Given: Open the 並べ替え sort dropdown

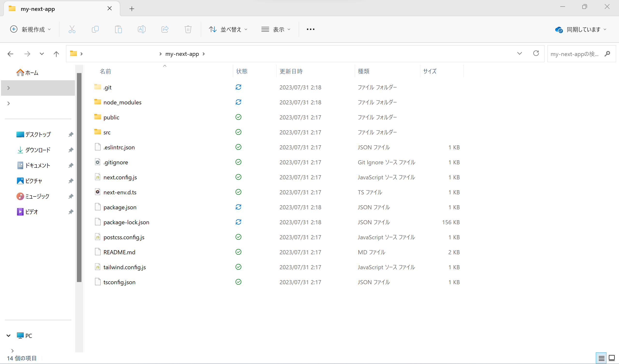Looking at the screenshot, I should [x=228, y=29].
